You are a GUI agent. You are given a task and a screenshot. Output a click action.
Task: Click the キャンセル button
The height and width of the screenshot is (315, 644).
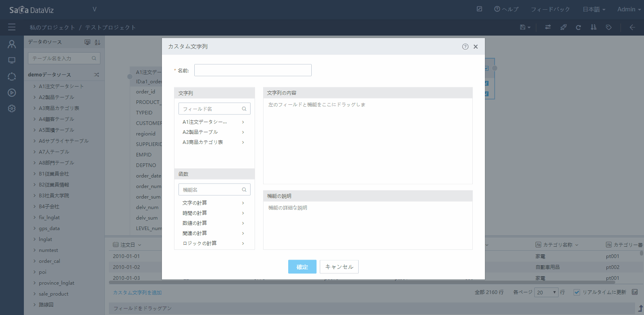[339, 267]
